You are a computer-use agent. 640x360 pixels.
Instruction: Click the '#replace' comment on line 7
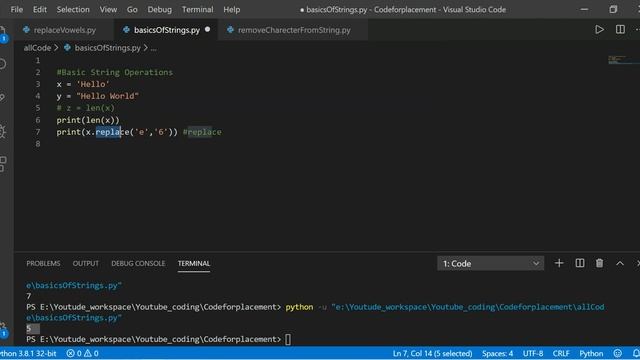click(202, 132)
